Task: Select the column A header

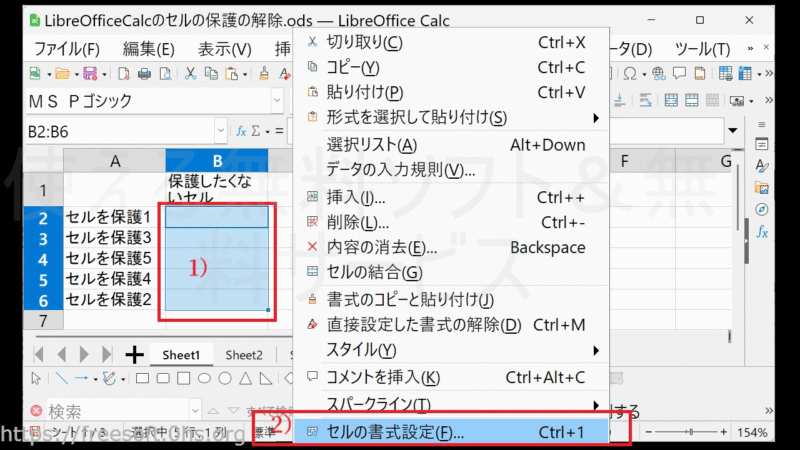Action: [115, 161]
